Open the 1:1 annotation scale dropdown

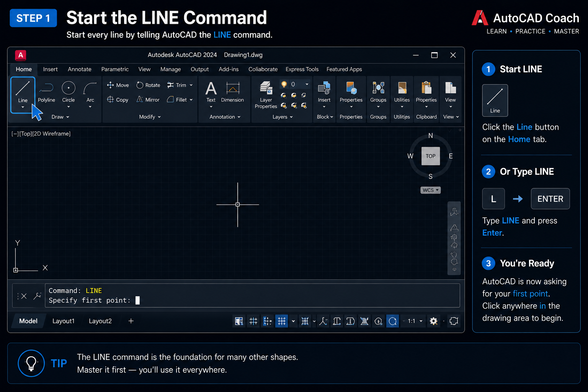click(x=415, y=321)
